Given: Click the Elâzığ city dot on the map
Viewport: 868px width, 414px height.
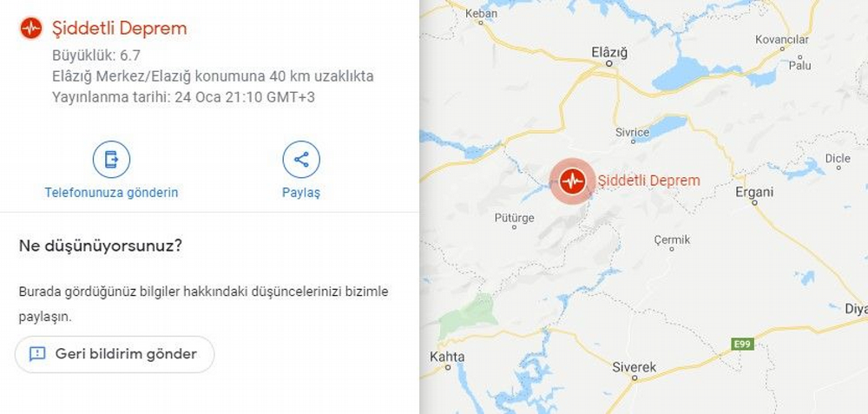Looking at the screenshot, I should click(x=609, y=63).
